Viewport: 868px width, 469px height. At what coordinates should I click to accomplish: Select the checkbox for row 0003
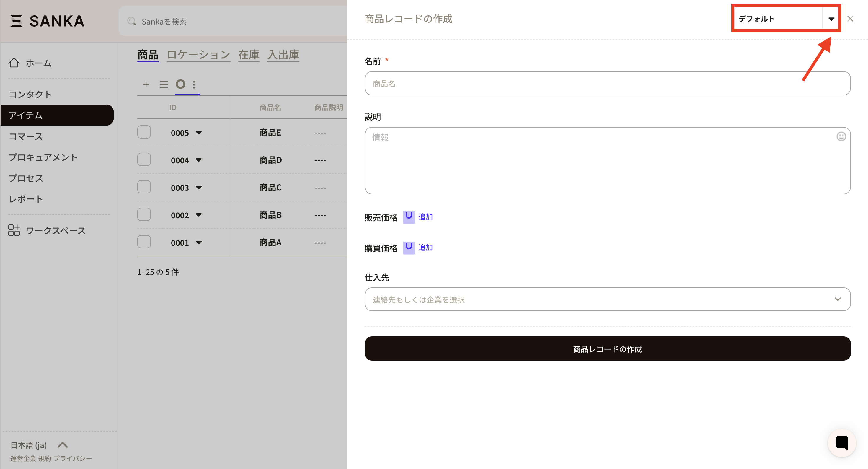click(144, 187)
